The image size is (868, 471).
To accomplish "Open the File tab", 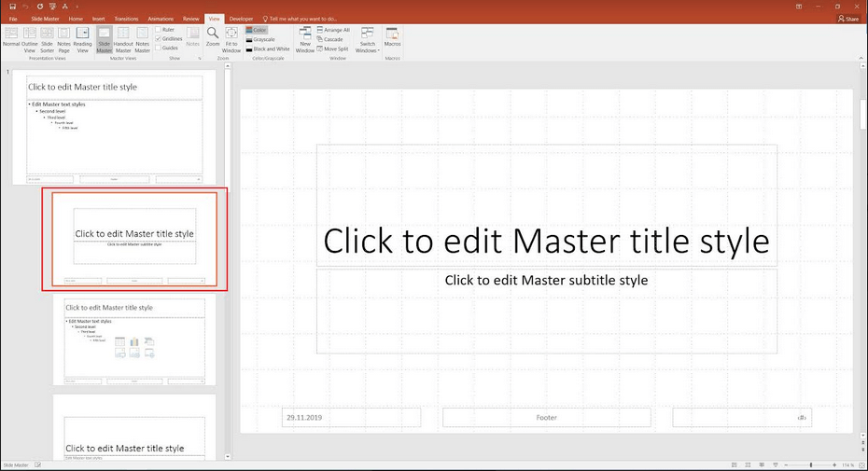I will click(13, 19).
